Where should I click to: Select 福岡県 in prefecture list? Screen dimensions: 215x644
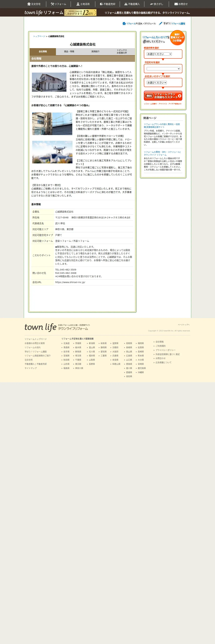(141, 343)
